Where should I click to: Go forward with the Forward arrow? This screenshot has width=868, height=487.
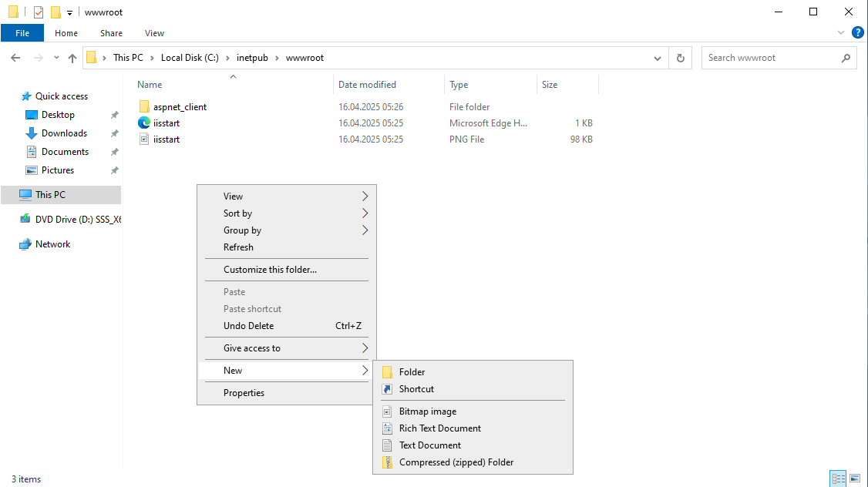[x=39, y=58]
